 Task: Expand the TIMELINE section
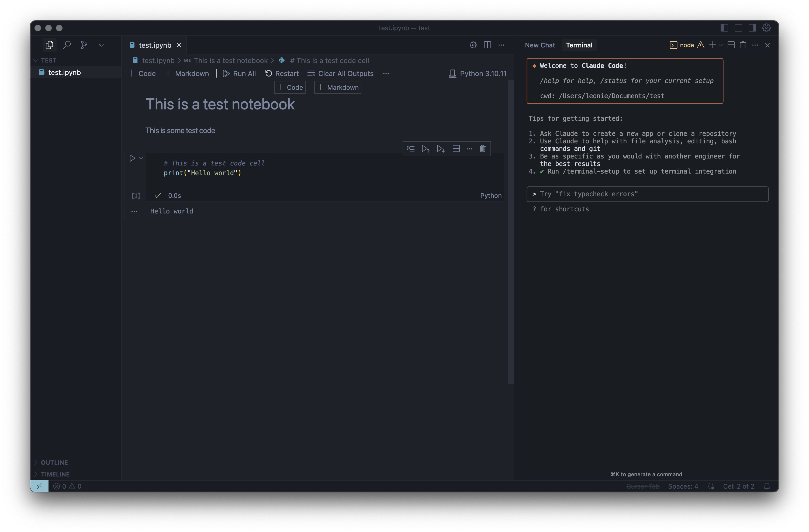[x=55, y=474]
